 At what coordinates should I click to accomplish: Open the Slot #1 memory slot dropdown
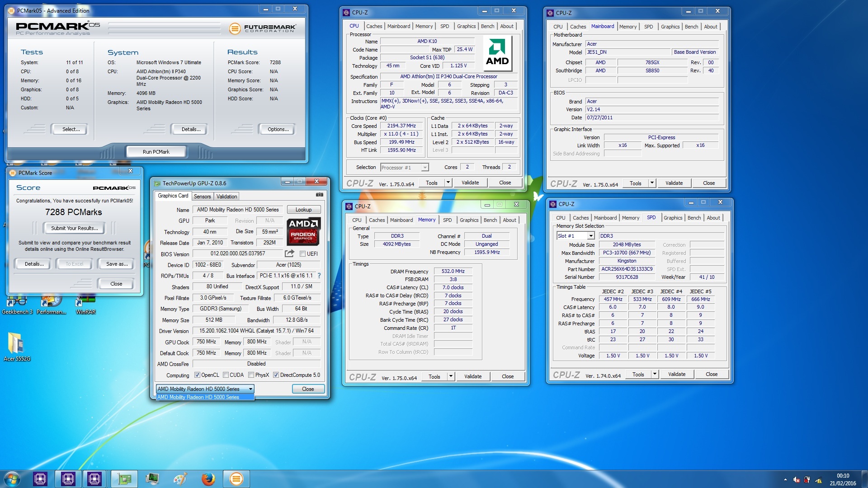575,236
